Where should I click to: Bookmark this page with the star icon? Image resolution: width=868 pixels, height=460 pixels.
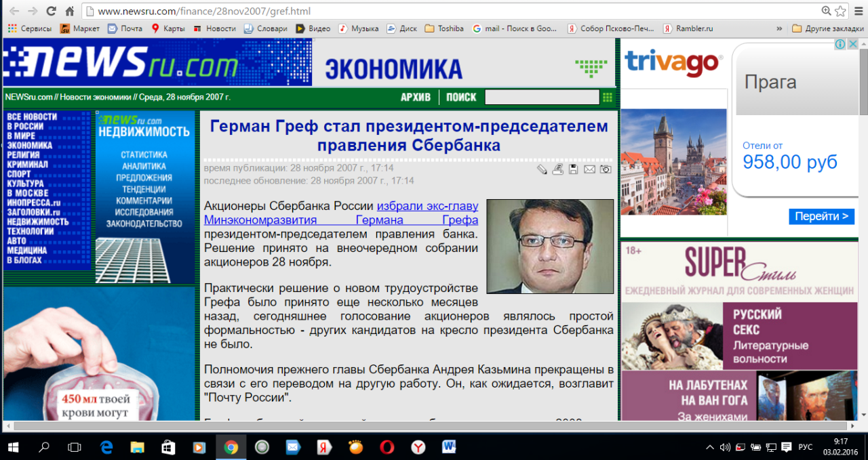pos(840,11)
